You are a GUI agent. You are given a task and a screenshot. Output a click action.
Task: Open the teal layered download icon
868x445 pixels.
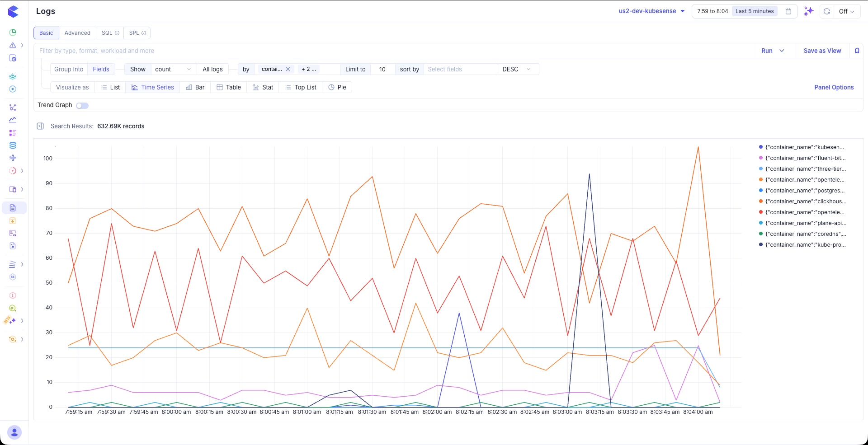click(x=13, y=76)
